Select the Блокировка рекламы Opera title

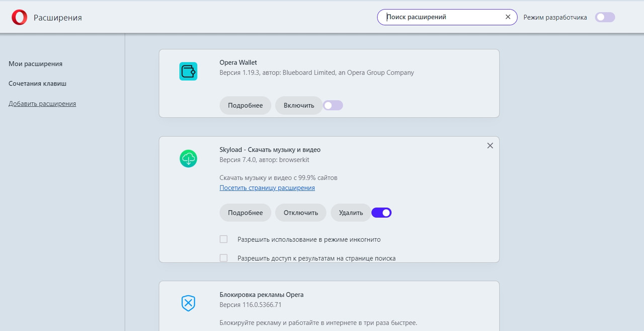(262, 295)
